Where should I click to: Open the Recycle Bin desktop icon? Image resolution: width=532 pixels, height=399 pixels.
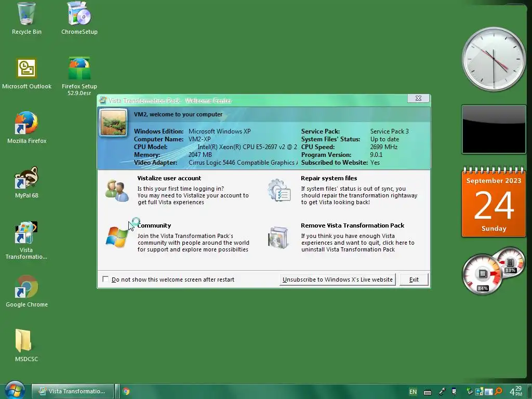(x=26, y=14)
